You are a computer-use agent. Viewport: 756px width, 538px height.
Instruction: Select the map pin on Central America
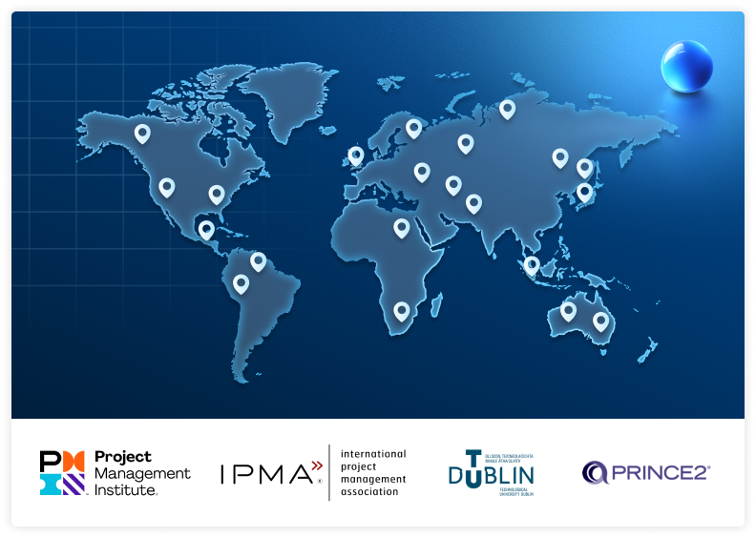click(x=206, y=230)
